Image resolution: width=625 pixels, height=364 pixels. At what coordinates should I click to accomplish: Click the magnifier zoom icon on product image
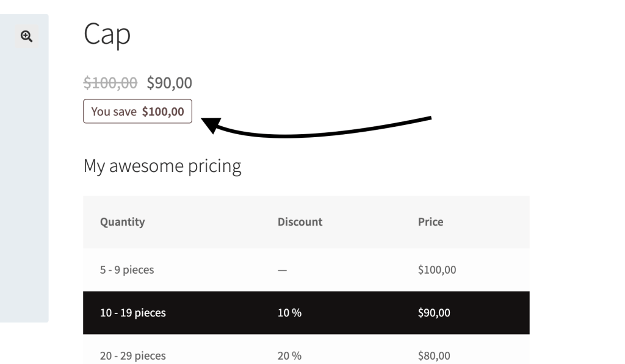(26, 37)
